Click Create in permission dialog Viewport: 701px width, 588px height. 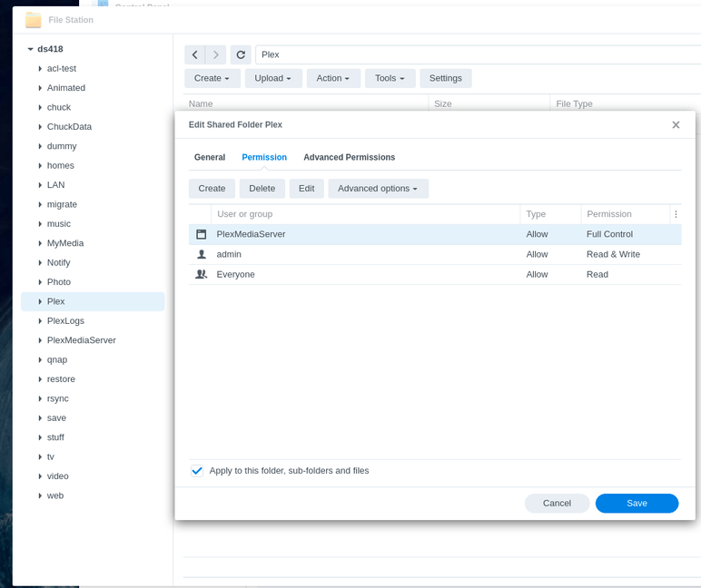point(212,189)
